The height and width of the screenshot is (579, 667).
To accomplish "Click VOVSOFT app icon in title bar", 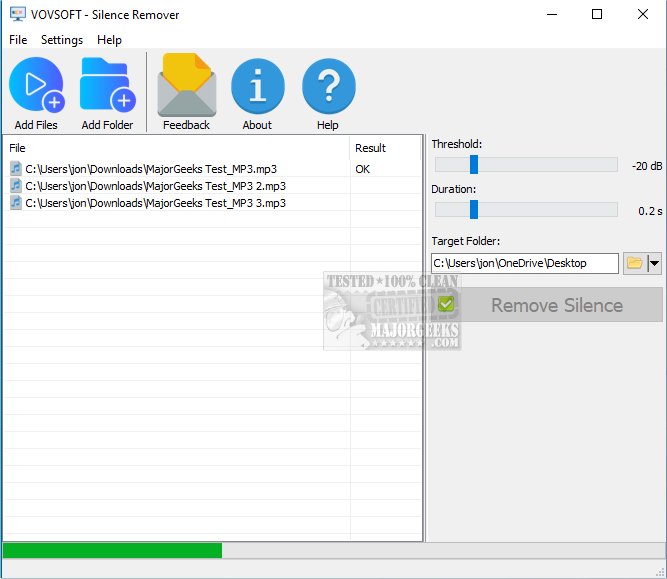I will [15, 15].
